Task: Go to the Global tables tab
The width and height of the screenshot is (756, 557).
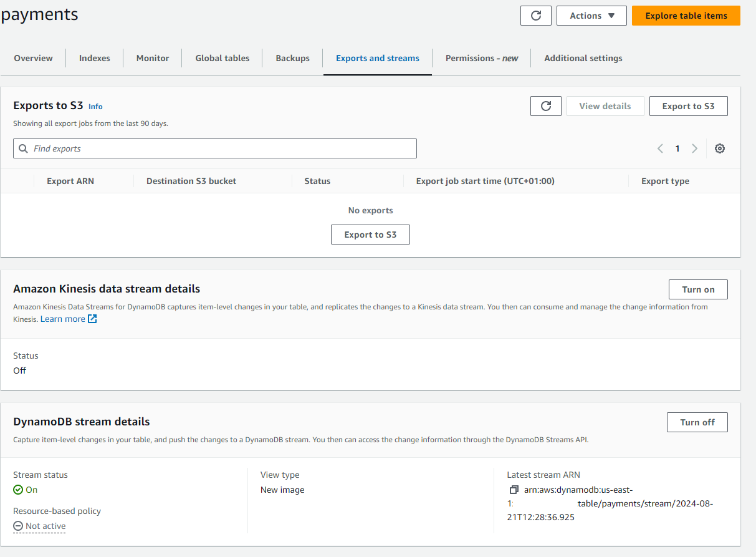Action: (x=222, y=58)
